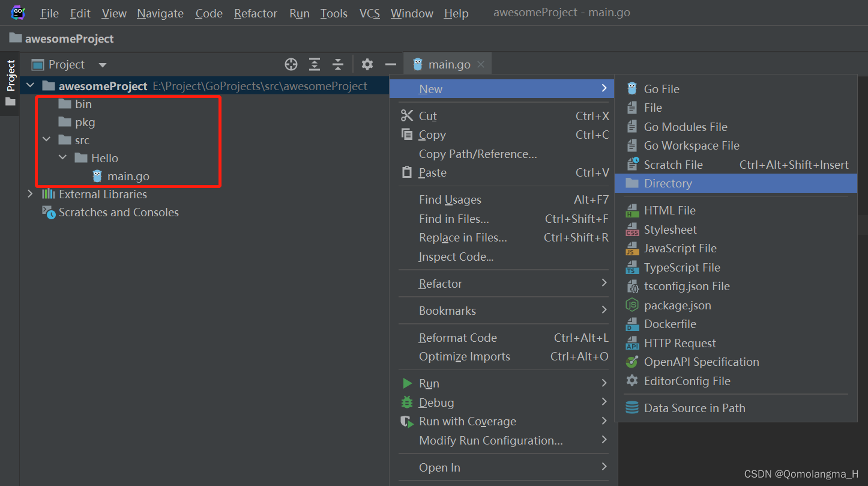868x486 pixels.
Task: Collapse the src folder arrow
Action: (x=47, y=140)
